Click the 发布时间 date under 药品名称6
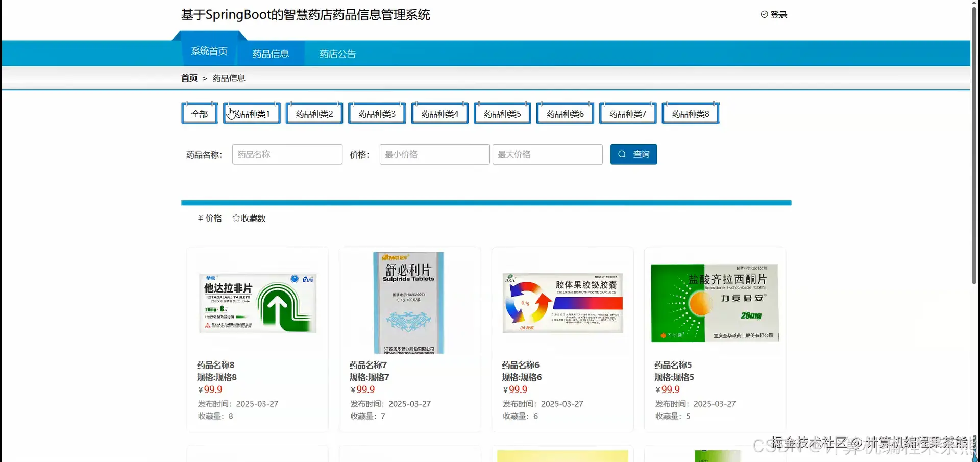Screen dimensions: 980x462 pyautogui.click(x=543, y=404)
